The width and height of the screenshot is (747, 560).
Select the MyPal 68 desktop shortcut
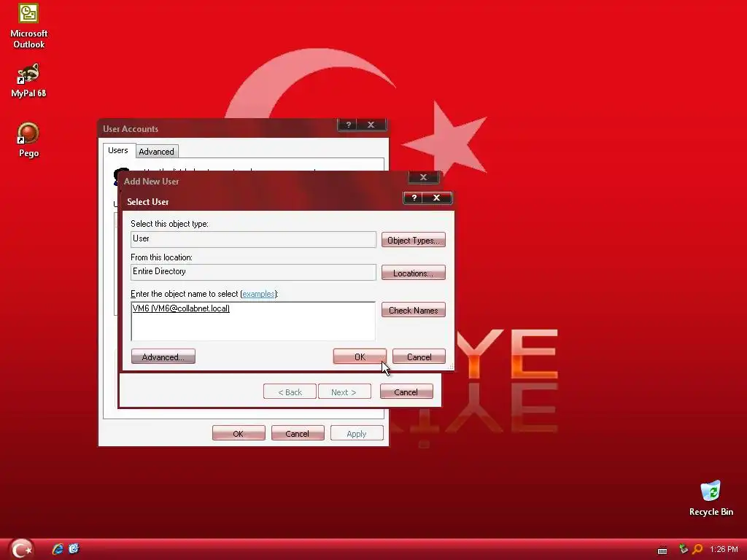pyautogui.click(x=28, y=80)
